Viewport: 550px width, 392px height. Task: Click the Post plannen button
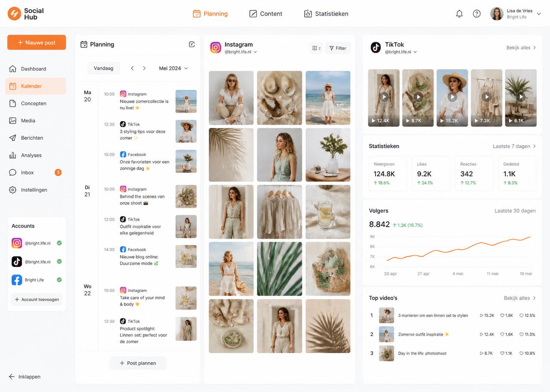tap(137, 363)
